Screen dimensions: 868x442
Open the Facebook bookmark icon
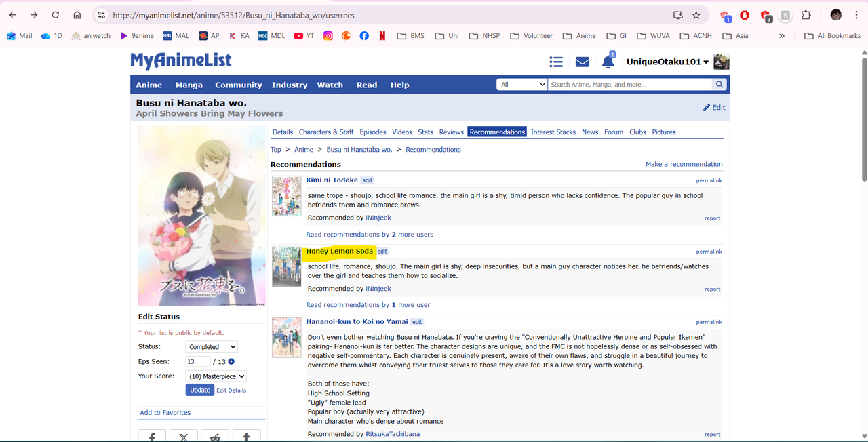[364, 36]
